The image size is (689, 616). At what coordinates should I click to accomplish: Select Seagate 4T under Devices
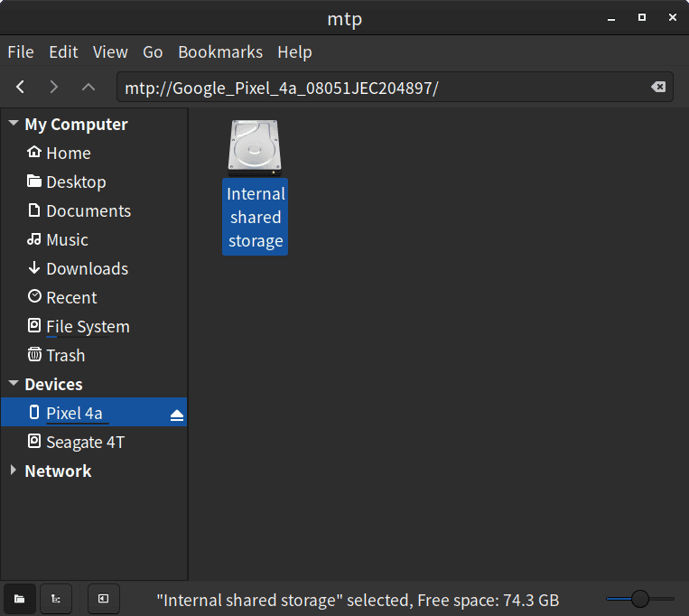pos(94,441)
